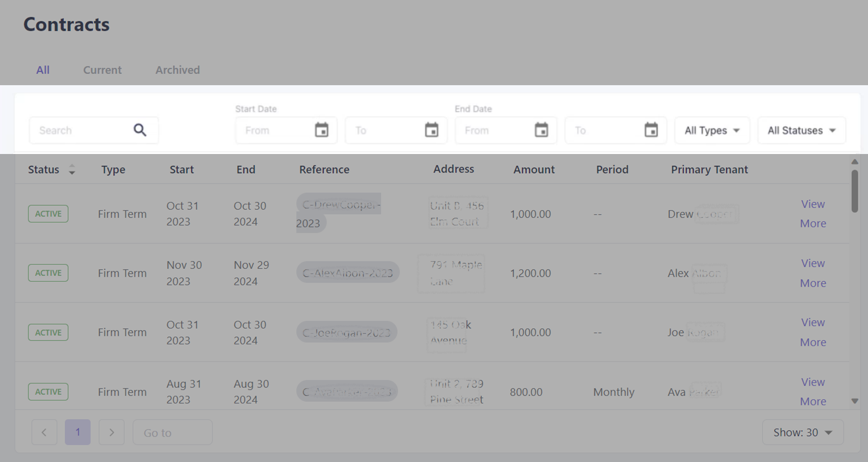Screen dimensions: 868x462
Task: Open the Start Date From calendar picker
Action: click(321, 130)
